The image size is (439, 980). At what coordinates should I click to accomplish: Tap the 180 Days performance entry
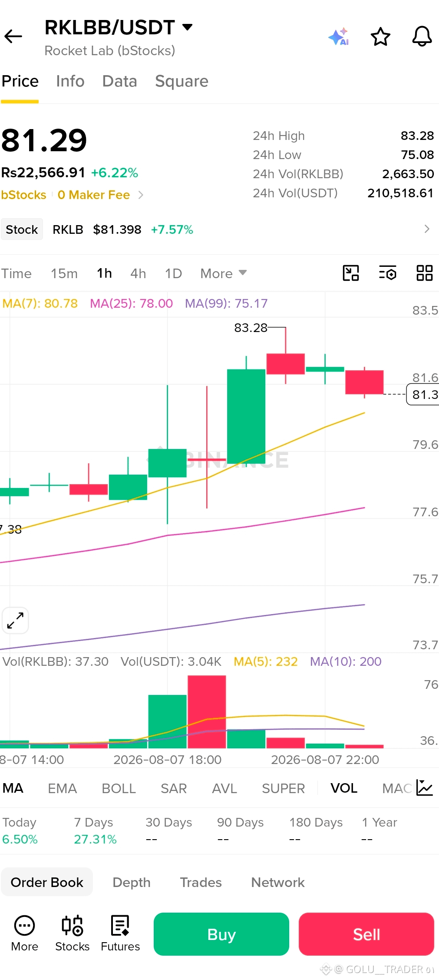click(x=316, y=831)
